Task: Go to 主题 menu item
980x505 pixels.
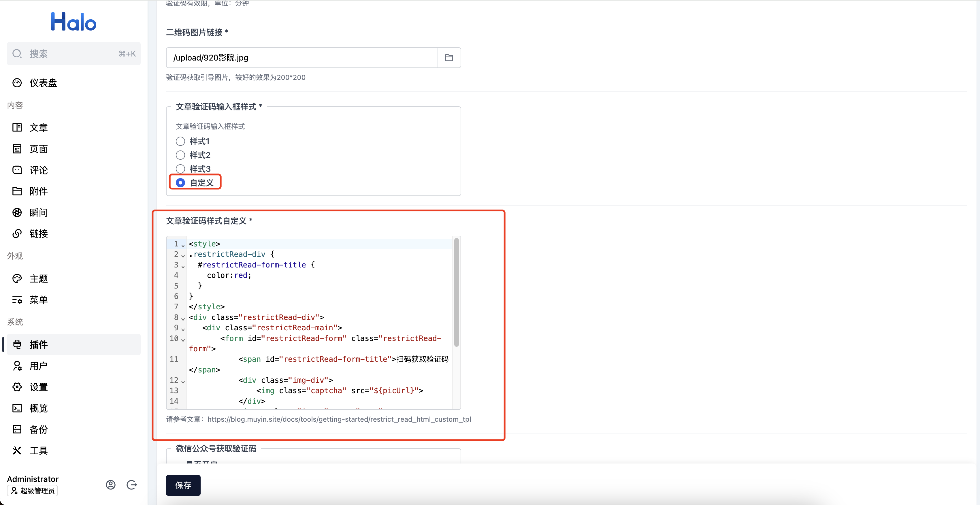Action: (x=73, y=278)
